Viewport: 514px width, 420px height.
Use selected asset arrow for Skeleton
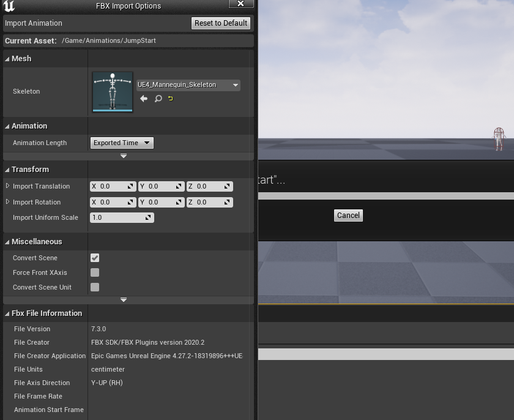[144, 99]
